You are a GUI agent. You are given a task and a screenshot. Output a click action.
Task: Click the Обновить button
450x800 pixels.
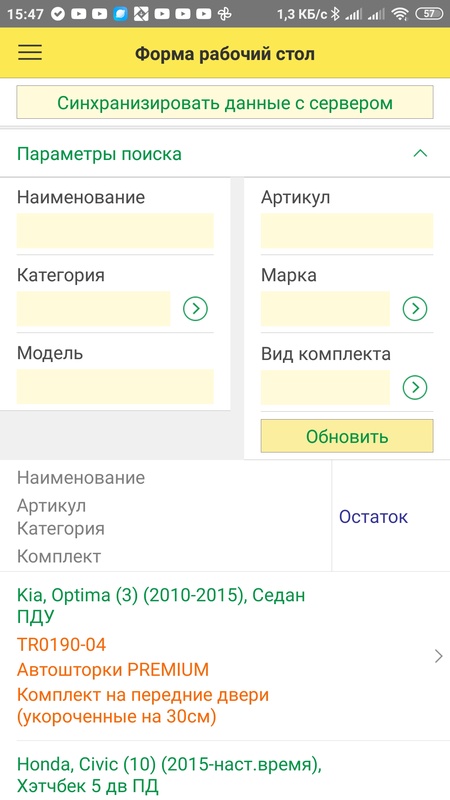(347, 436)
